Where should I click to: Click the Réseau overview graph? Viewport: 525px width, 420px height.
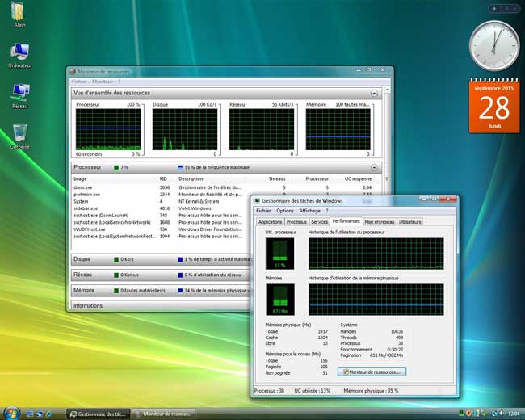coord(262,129)
